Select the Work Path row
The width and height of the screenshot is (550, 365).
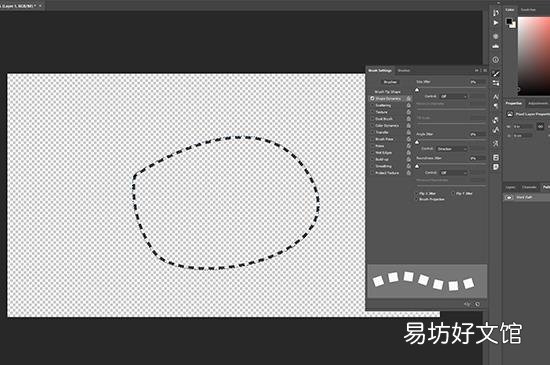527,197
